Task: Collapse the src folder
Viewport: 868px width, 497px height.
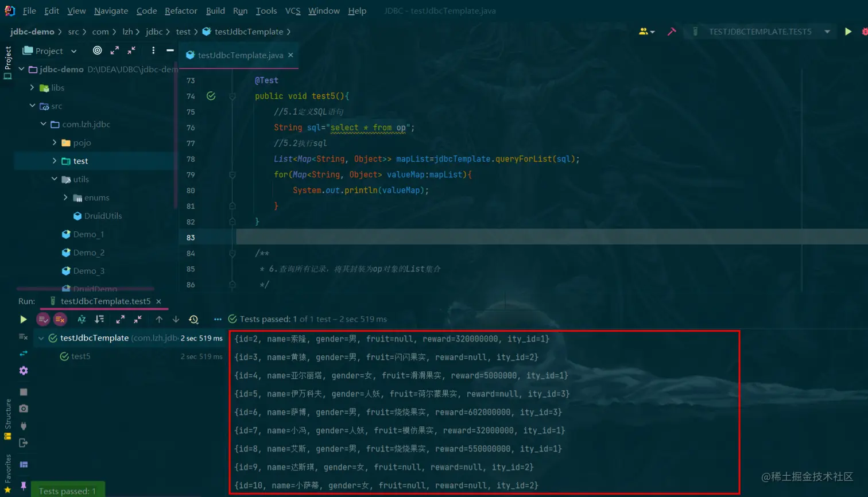Action: tap(32, 106)
